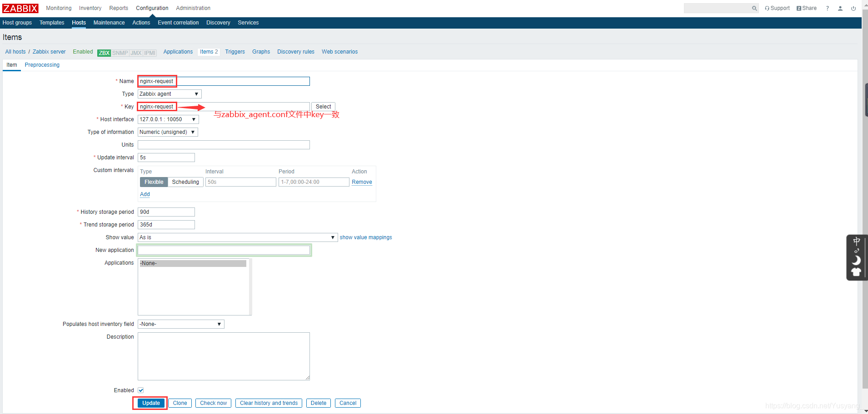Go to Templates submenu
Screen dimensions: 868x414
pos(52,23)
